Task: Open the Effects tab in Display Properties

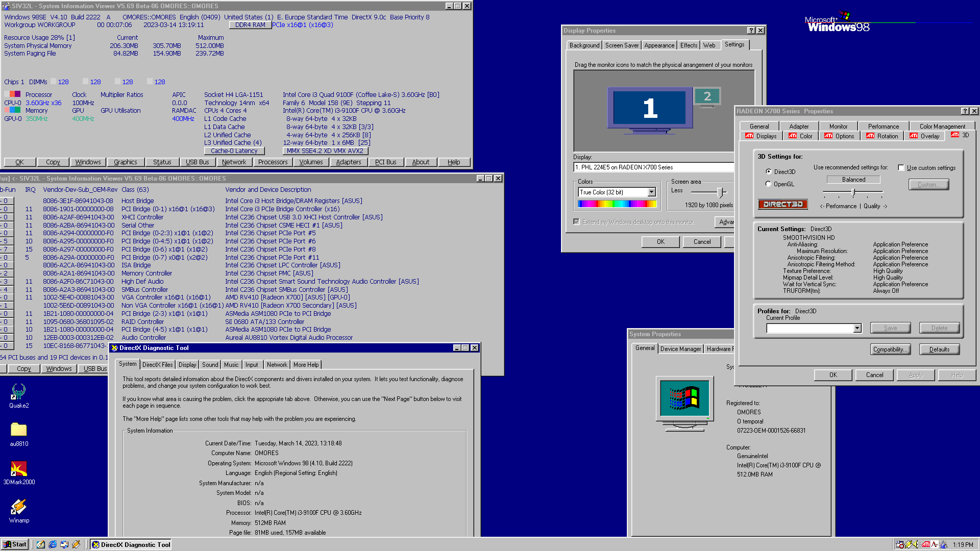Action: (x=689, y=45)
